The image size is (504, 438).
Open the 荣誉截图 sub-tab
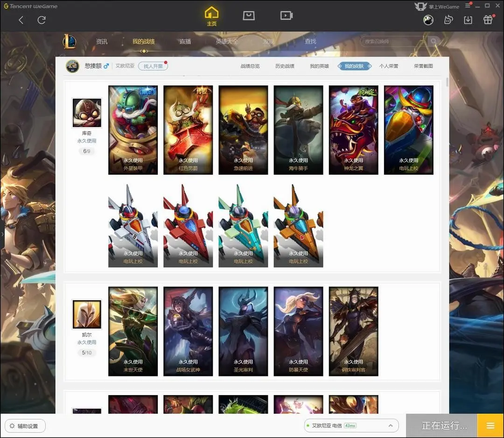tap(423, 66)
